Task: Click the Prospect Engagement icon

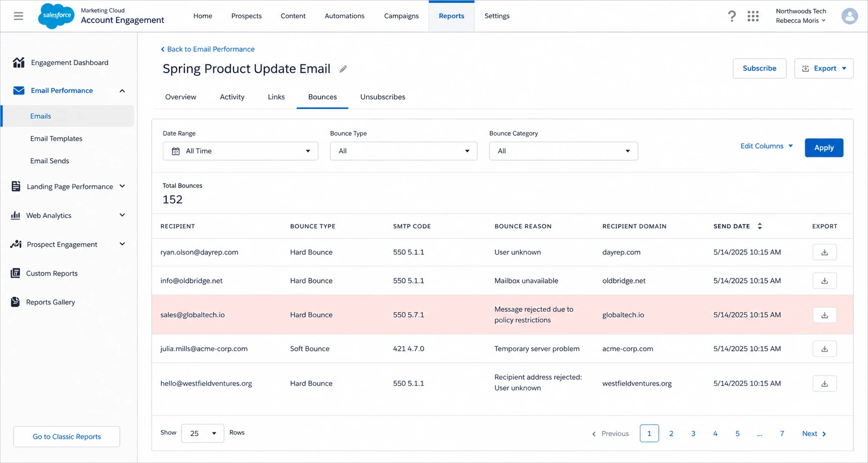Action: [16, 244]
